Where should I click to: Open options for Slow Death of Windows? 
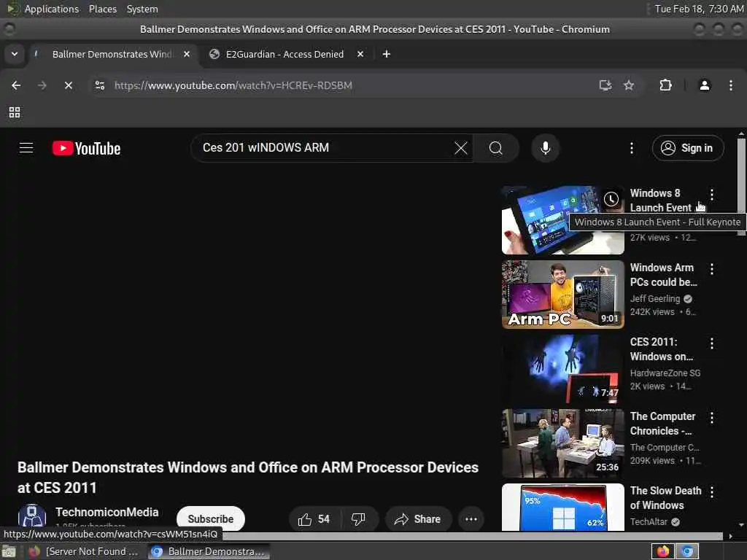click(712, 492)
